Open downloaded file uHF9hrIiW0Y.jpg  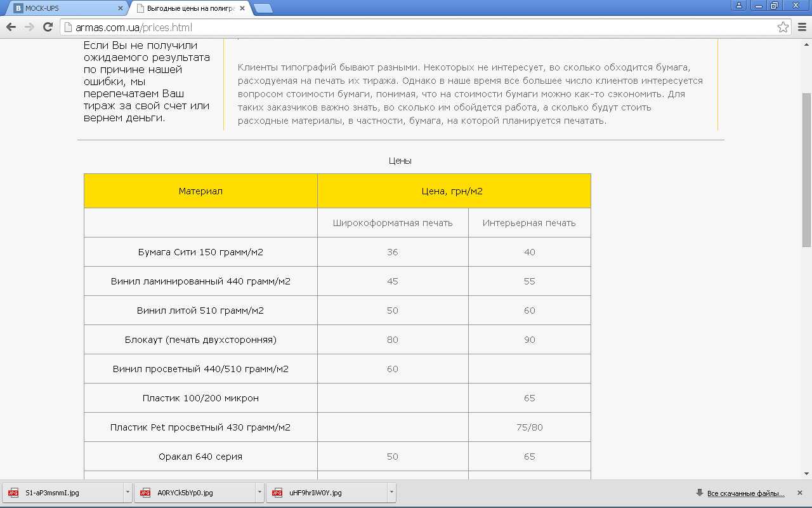click(x=327, y=493)
